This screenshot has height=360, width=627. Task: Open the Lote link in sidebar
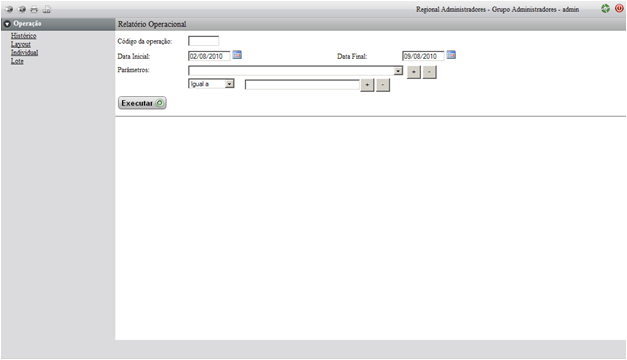pos(17,61)
